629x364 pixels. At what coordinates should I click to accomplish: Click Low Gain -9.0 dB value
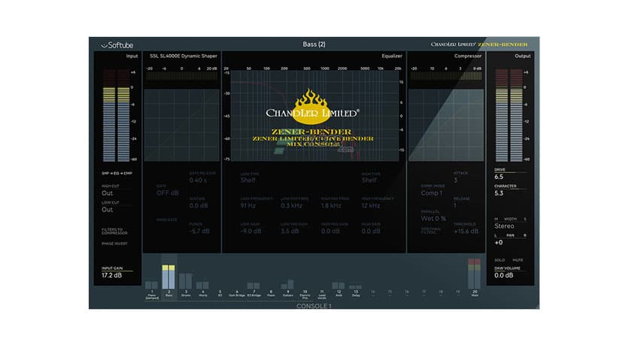click(251, 232)
